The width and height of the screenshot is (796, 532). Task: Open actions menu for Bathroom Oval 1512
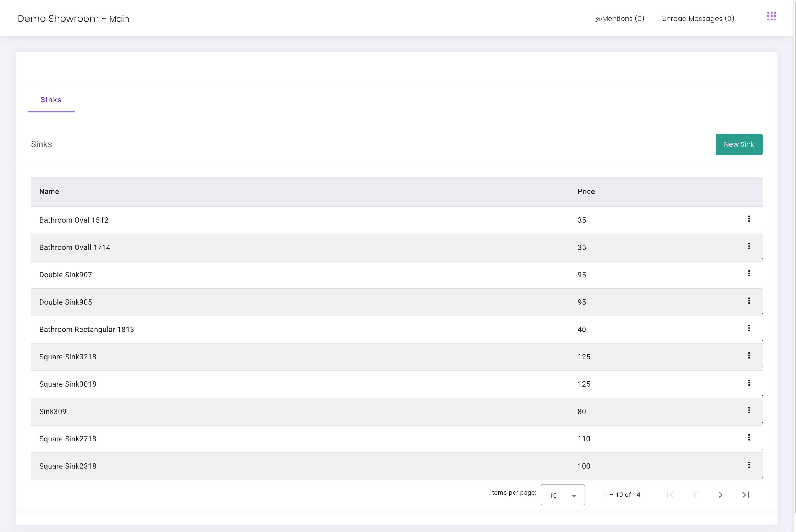pyautogui.click(x=749, y=219)
